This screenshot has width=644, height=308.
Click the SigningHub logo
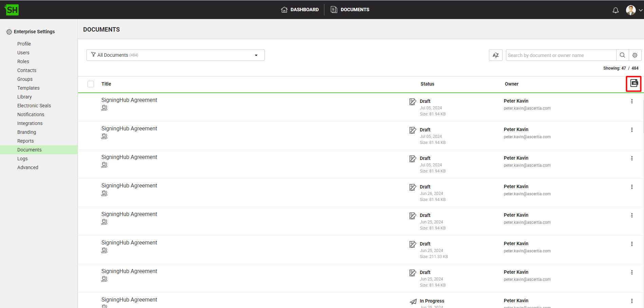point(12,10)
